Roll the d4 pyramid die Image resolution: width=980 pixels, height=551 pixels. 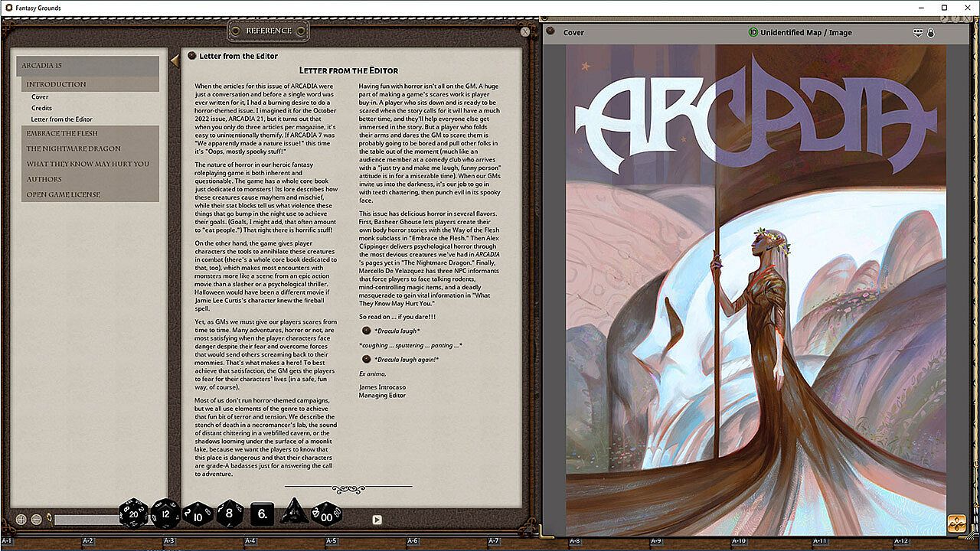point(294,512)
